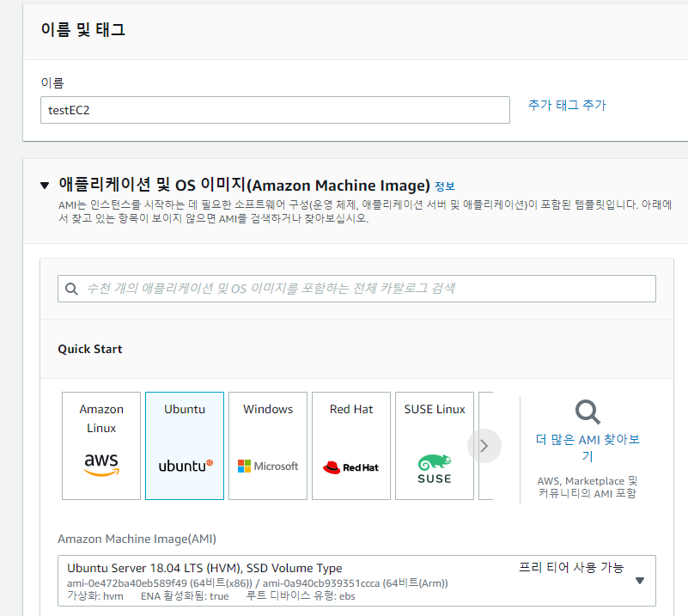The width and height of the screenshot is (688, 616).
Task: Click the 가상화: hvm text
Action: click(x=95, y=596)
